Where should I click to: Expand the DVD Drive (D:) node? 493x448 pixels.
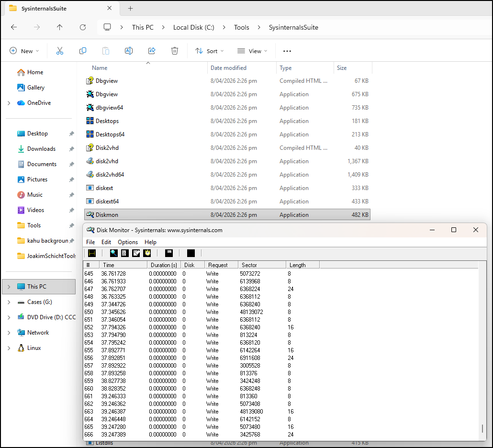[9, 317]
